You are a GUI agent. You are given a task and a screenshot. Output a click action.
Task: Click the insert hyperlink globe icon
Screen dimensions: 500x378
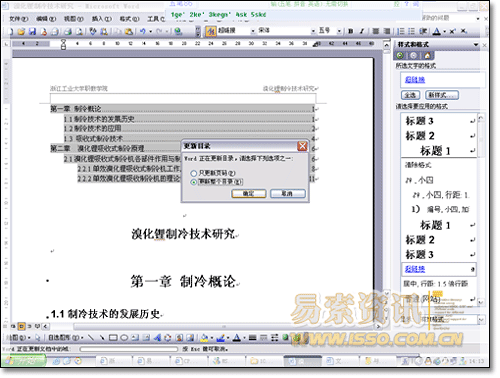coord(178,31)
